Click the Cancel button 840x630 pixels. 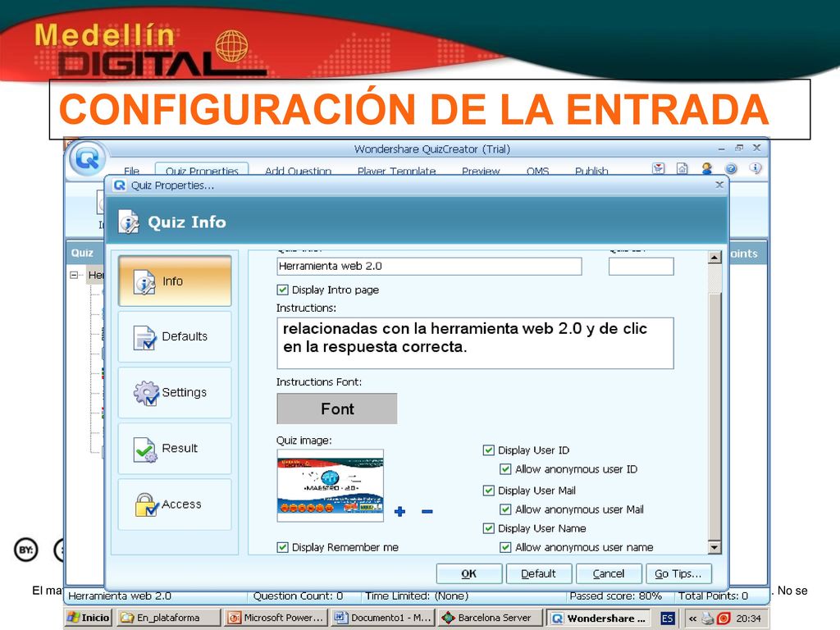pyautogui.click(x=609, y=573)
